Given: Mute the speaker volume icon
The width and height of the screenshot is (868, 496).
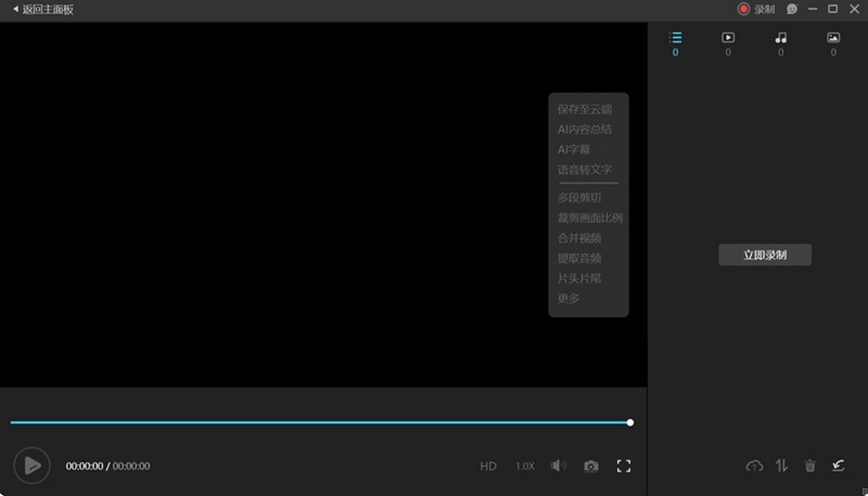Looking at the screenshot, I should 558,466.
